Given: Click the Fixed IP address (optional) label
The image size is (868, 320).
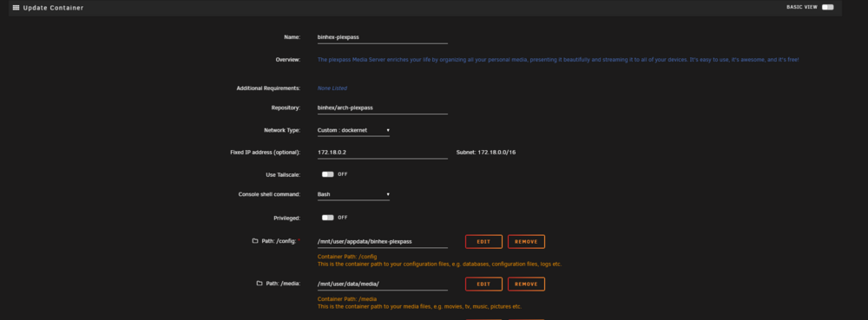Looking at the screenshot, I should (x=265, y=152).
